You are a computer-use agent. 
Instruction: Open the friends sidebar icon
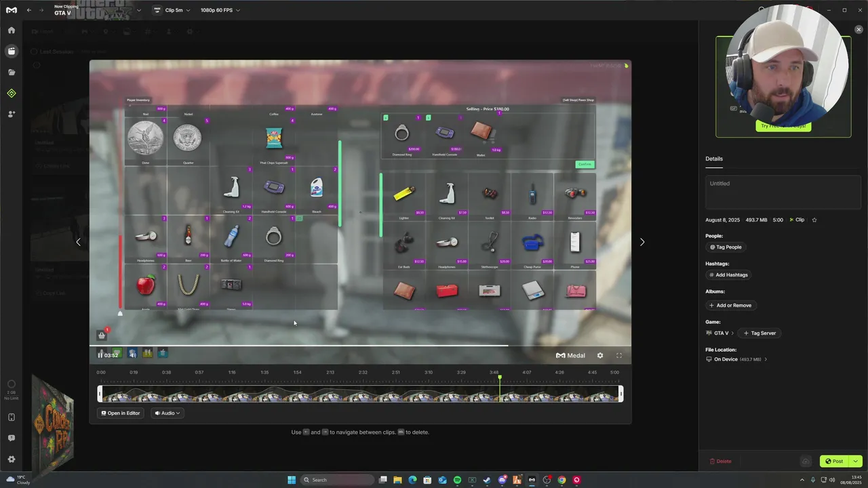(x=11, y=114)
